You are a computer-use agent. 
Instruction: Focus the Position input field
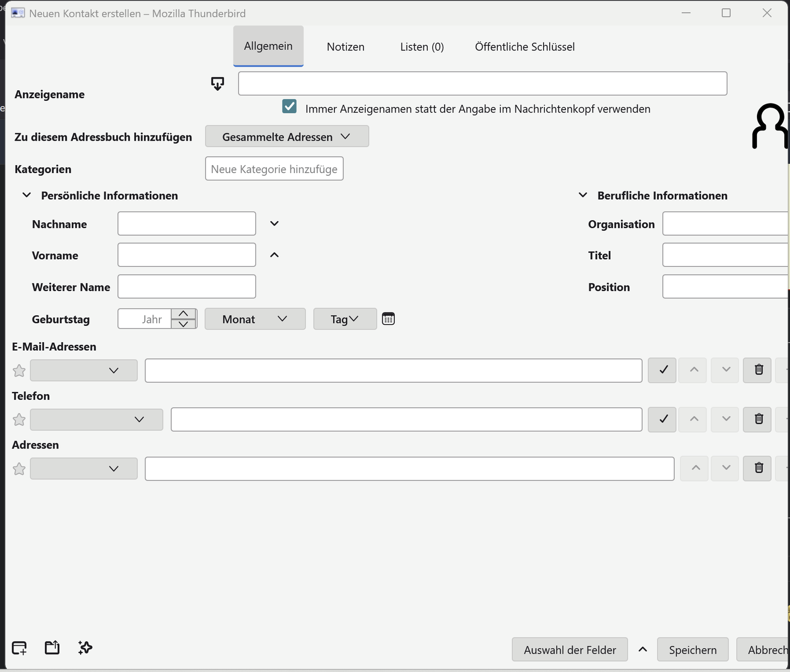tap(726, 286)
